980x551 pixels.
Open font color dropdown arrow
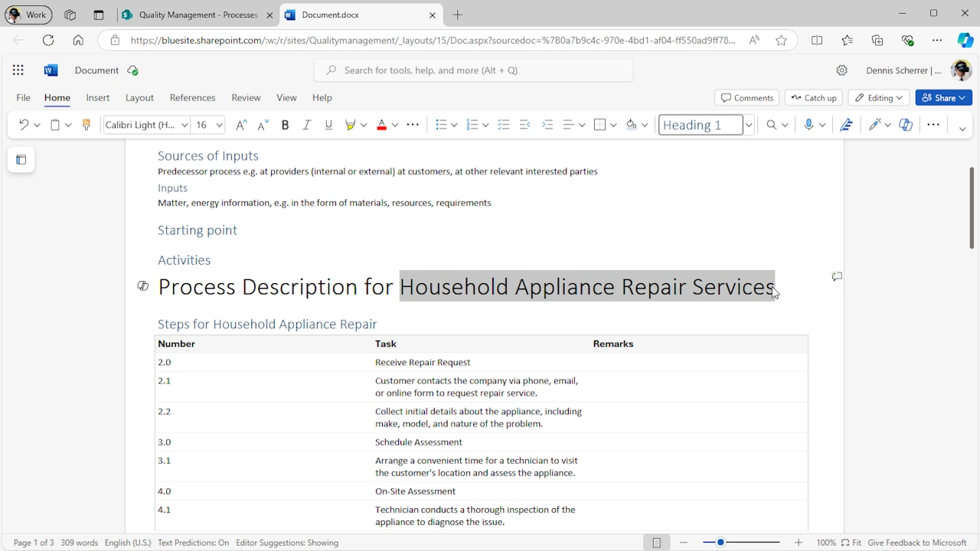point(395,125)
